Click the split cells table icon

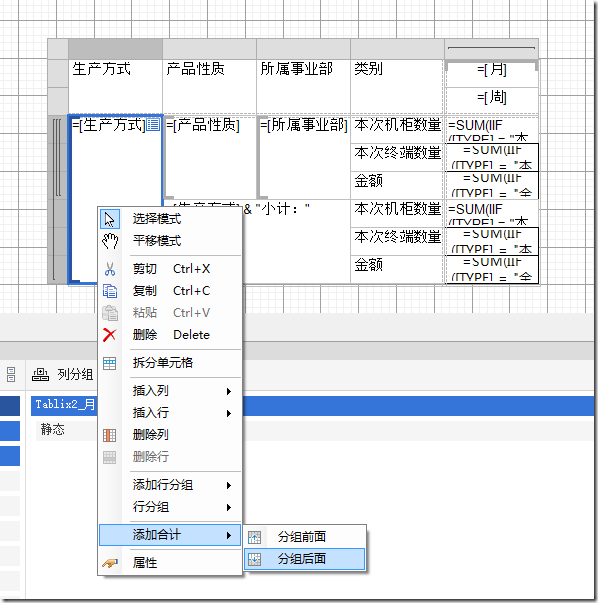click(x=110, y=363)
